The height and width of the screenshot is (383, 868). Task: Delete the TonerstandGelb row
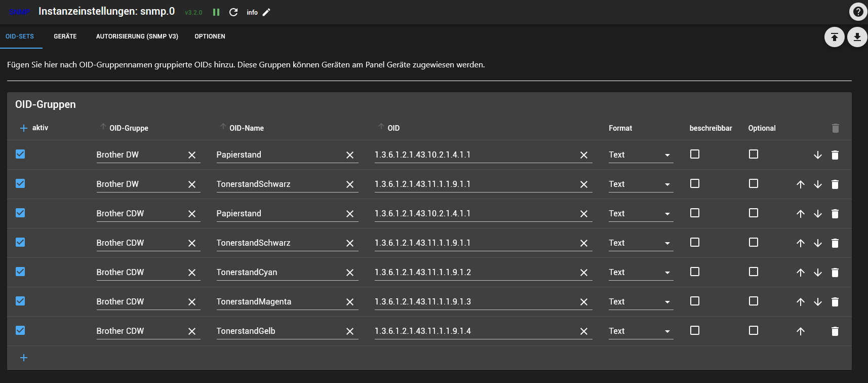835,331
